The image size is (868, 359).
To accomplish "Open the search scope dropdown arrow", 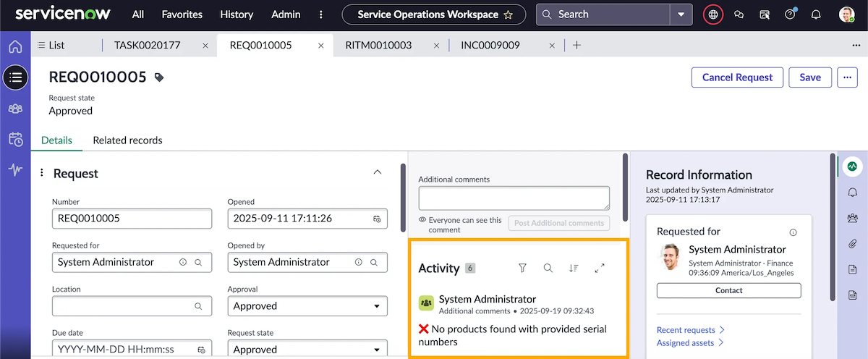I will [681, 14].
